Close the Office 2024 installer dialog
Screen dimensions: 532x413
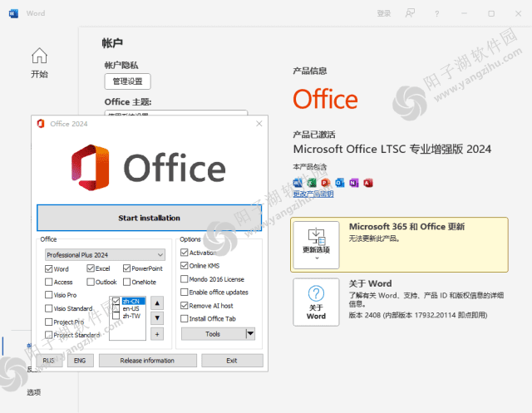tap(259, 124)
